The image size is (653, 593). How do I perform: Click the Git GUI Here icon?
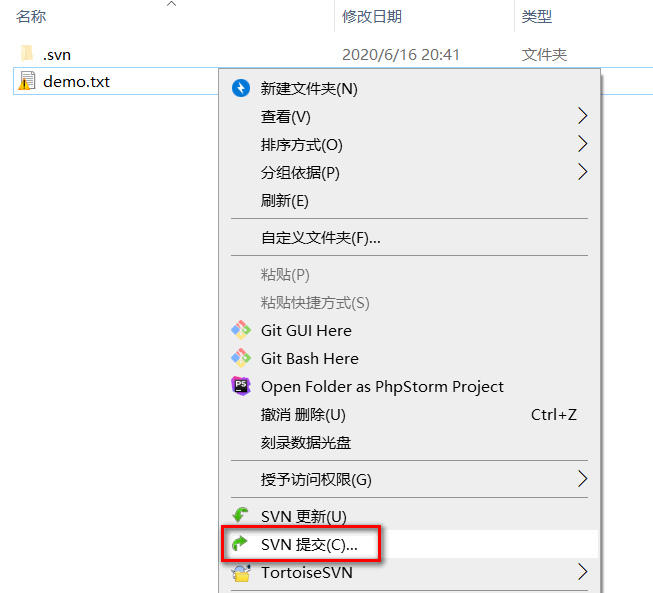[x=241, y=330]
